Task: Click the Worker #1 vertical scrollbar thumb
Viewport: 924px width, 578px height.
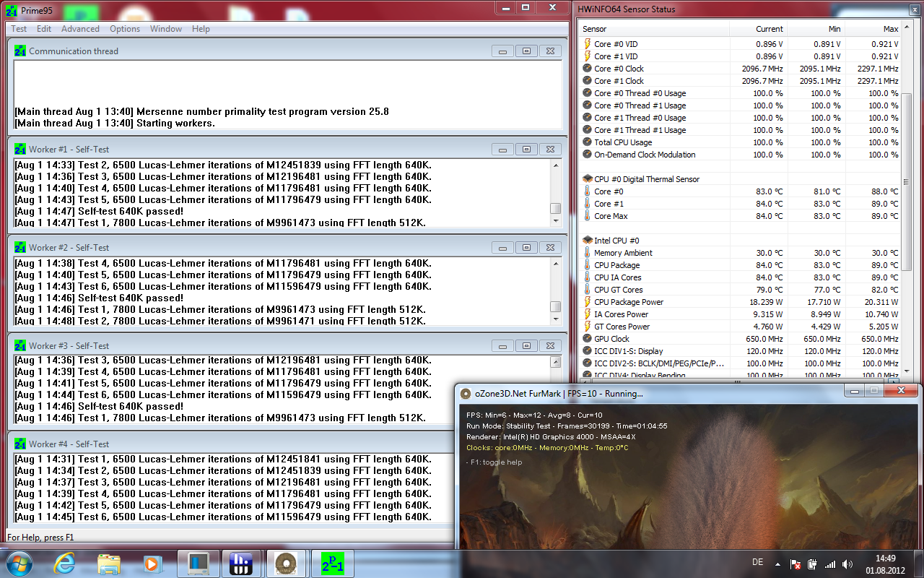Action: tap(555, 209)
